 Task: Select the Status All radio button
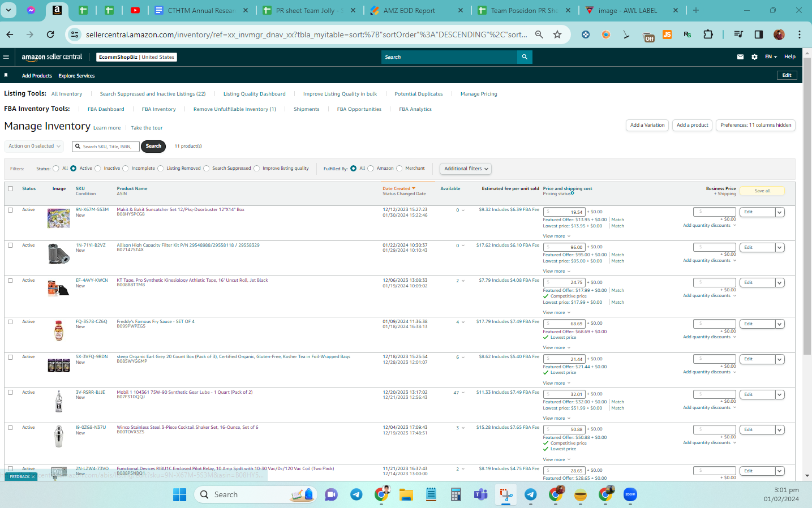pyautogui.click(x=56, y=169)
